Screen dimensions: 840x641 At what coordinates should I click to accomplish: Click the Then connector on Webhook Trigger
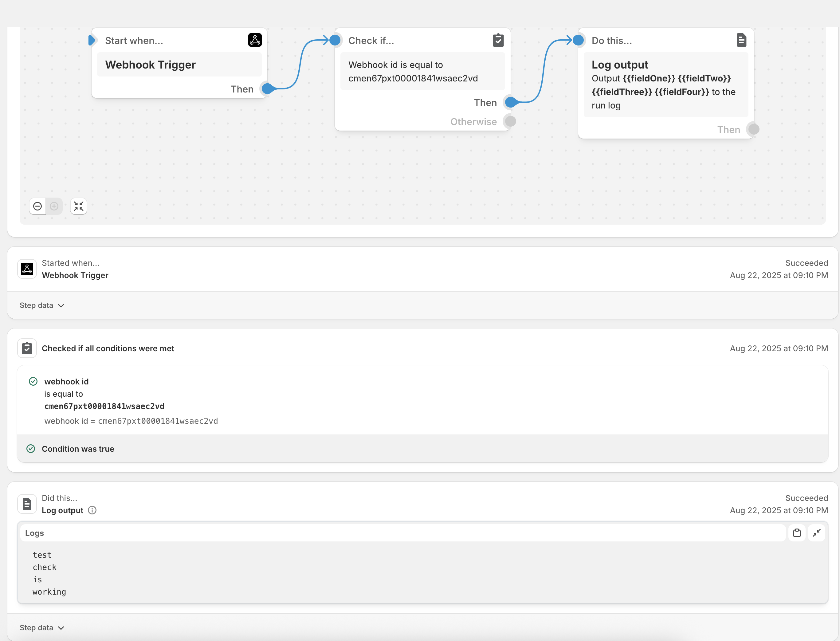(268, 89)
